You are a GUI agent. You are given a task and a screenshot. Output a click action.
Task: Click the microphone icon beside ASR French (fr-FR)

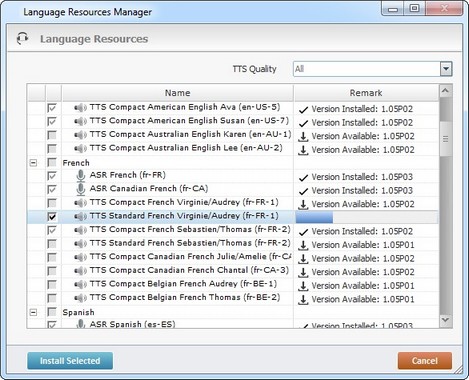[x=80, y=176]
